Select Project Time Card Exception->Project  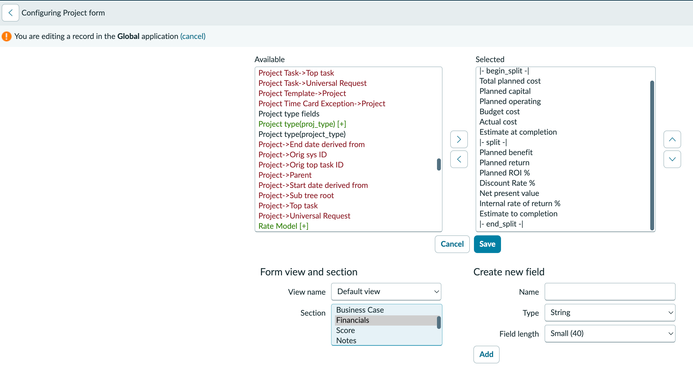[x=322, y=103]
